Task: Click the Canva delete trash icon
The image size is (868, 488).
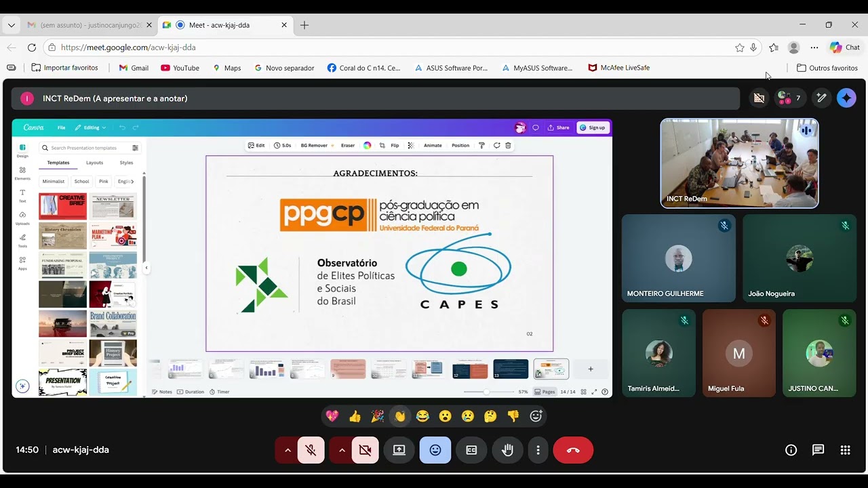Action: click(508, 146)
